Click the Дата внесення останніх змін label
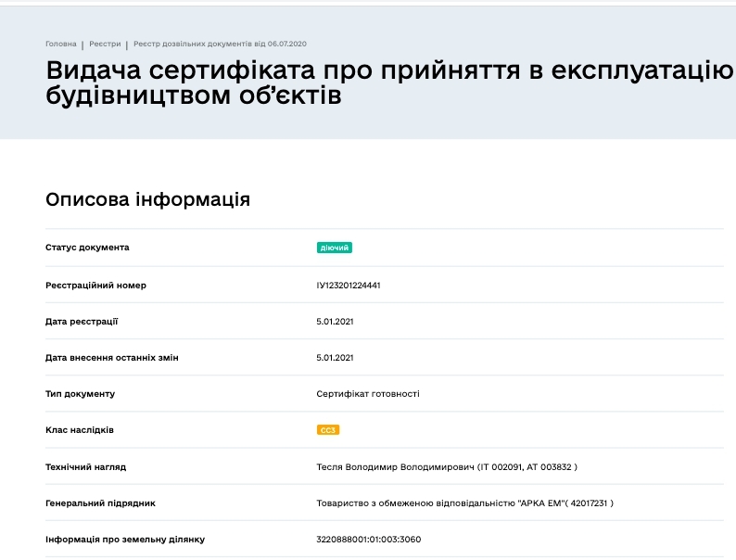Screen dimensions: 736x560 click(x=112, y=358)
